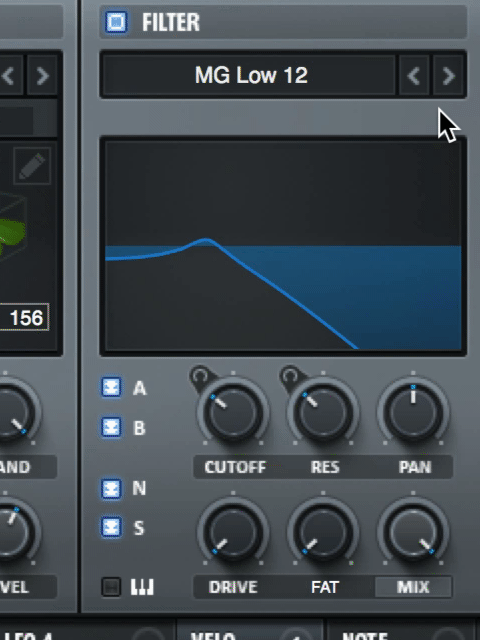Screen dimensions: 480x640
Task: Click the CUTOFF knob
Action: (x=233, y=412)
